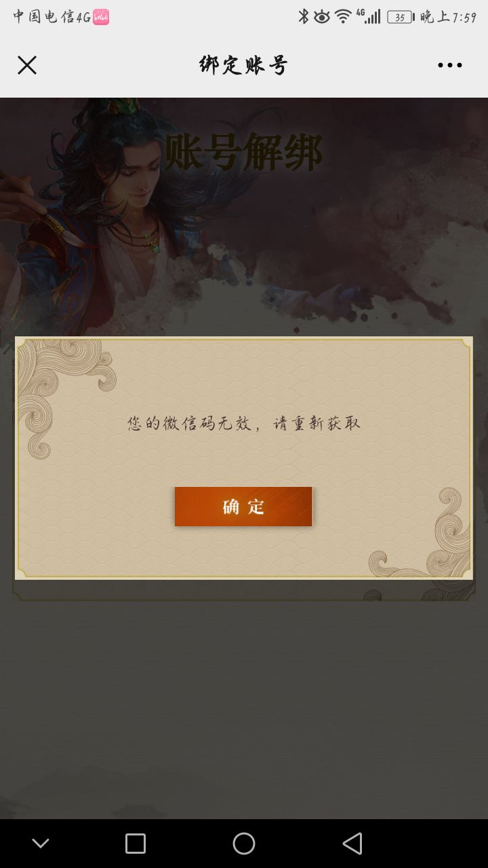Confirm the dialog with the 确定 button
Viewport: 488px width, 868px height.
pos(243,507)
